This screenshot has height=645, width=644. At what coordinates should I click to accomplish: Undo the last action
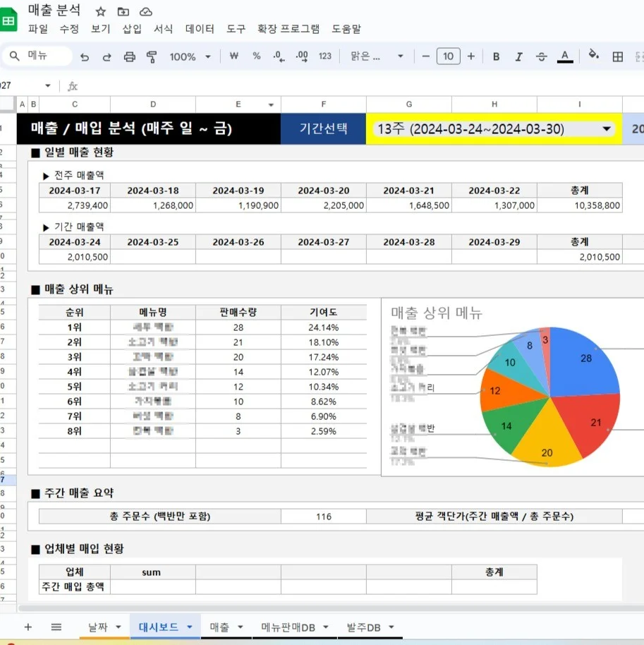click(x=85, y=56)
